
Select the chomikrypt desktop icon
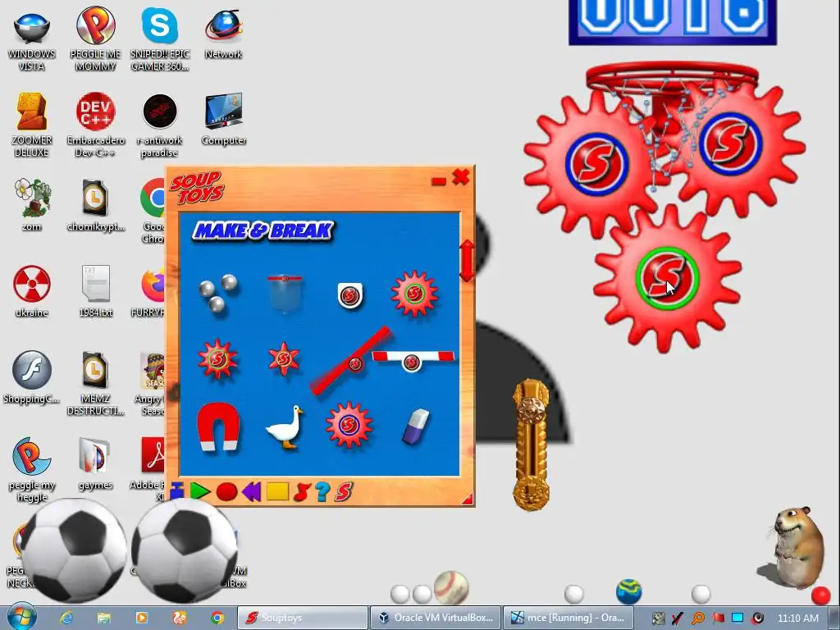(x=95, y=206)
